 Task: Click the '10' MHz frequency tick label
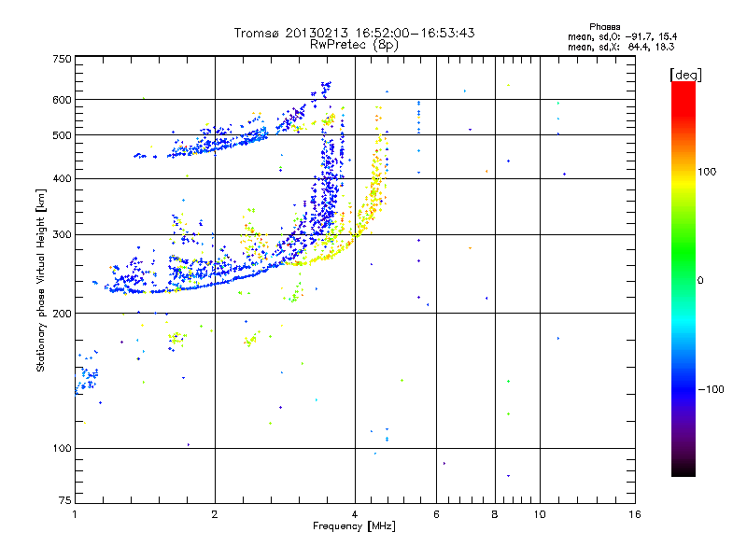pos(540,514)
